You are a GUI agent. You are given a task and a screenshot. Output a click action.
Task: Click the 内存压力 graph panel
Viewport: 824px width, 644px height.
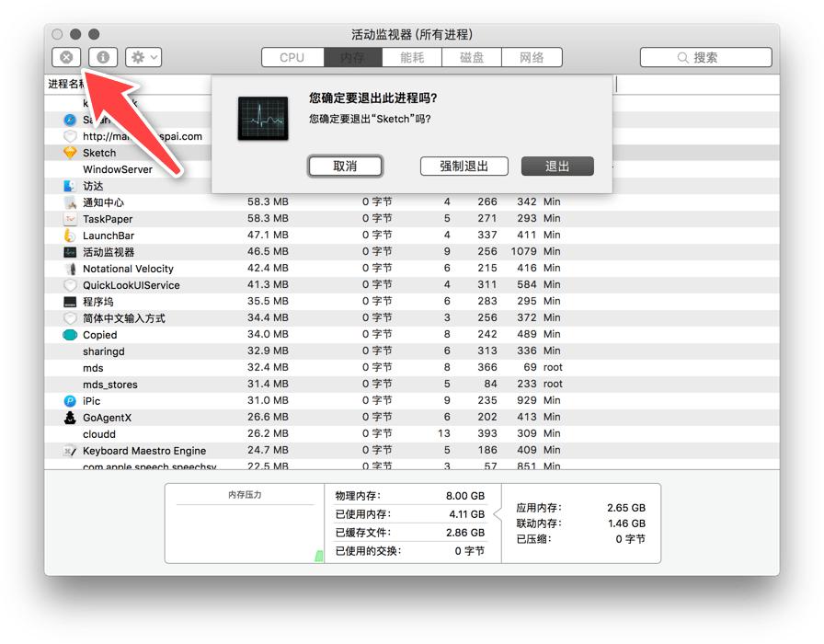245,523
